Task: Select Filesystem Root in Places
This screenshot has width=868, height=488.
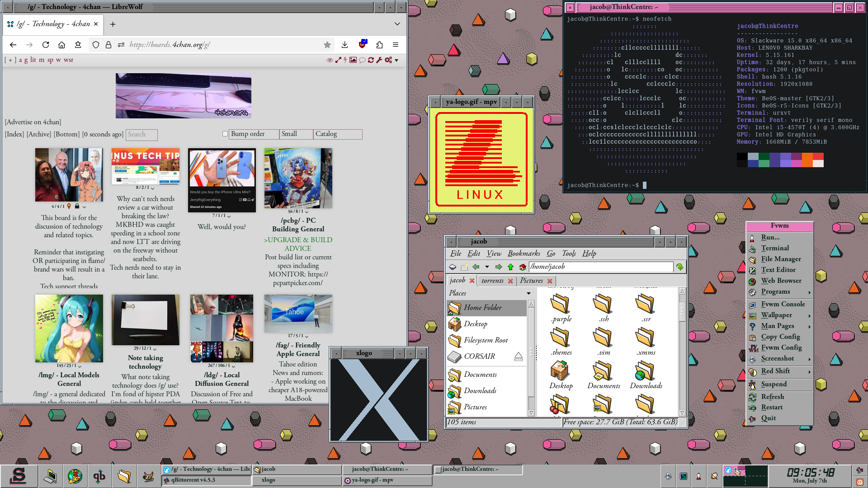Action: tap(486, 340)
